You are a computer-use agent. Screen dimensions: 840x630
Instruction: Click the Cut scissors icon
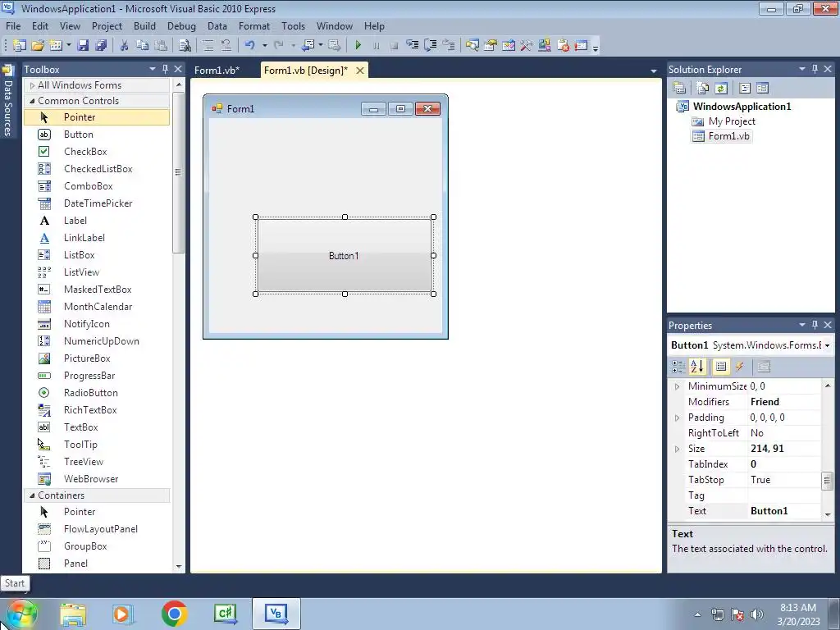124,46
